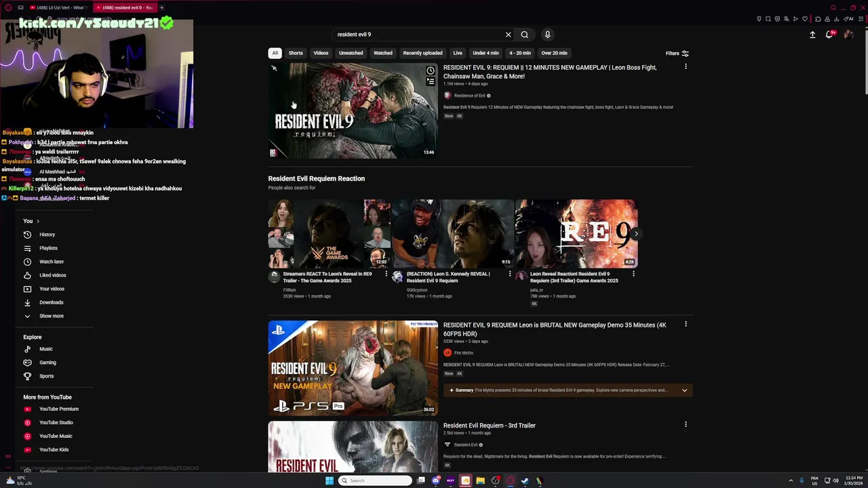Go to Sports under Explore
The height and width of the screenshot is (488, 868).
(46, 376)
